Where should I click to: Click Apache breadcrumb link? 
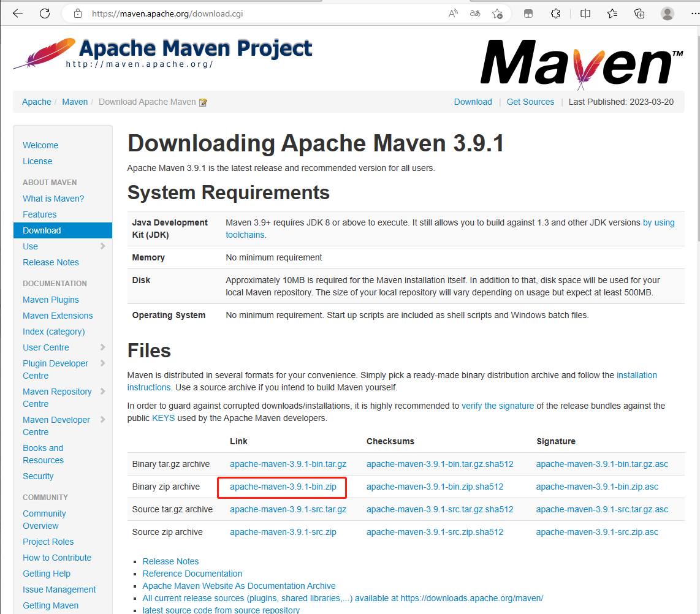point(37,102)
